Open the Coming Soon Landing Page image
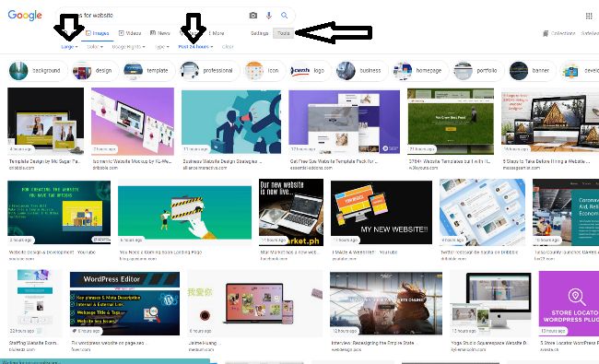 pyautogui.click(x=184, y=212)
